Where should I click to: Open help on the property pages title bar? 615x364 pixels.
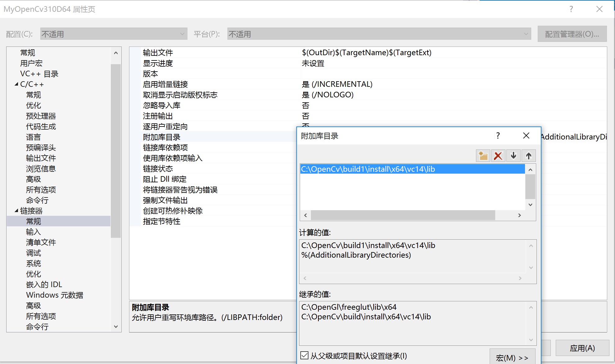571,9
